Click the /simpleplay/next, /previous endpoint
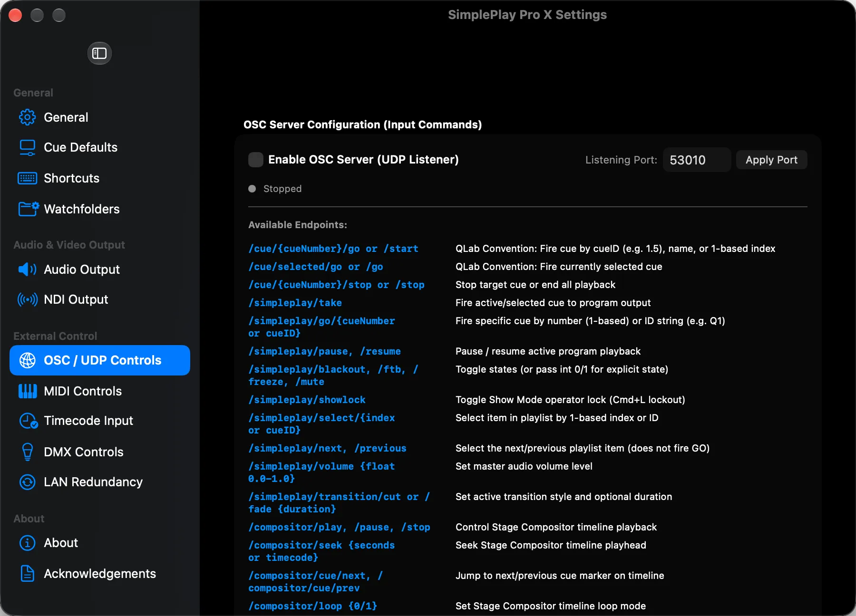This screenshot has height=616, width=856. (327, 448)
